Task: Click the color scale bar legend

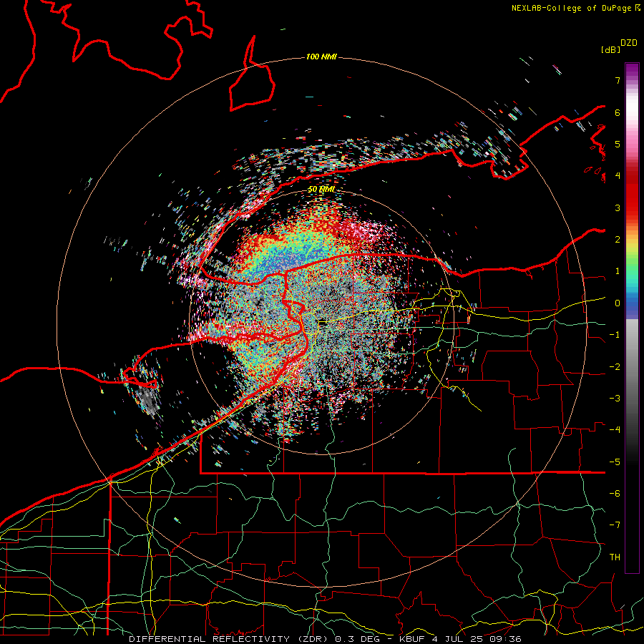Action: point(632,318)
